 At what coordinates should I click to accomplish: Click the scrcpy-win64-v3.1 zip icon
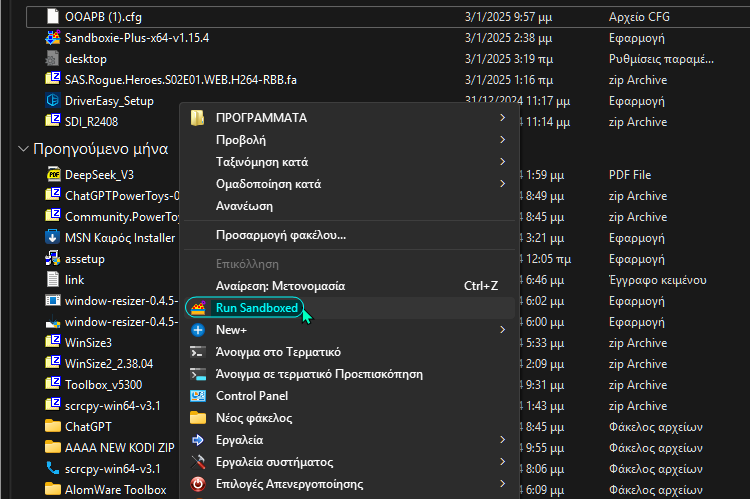(53, 405)
